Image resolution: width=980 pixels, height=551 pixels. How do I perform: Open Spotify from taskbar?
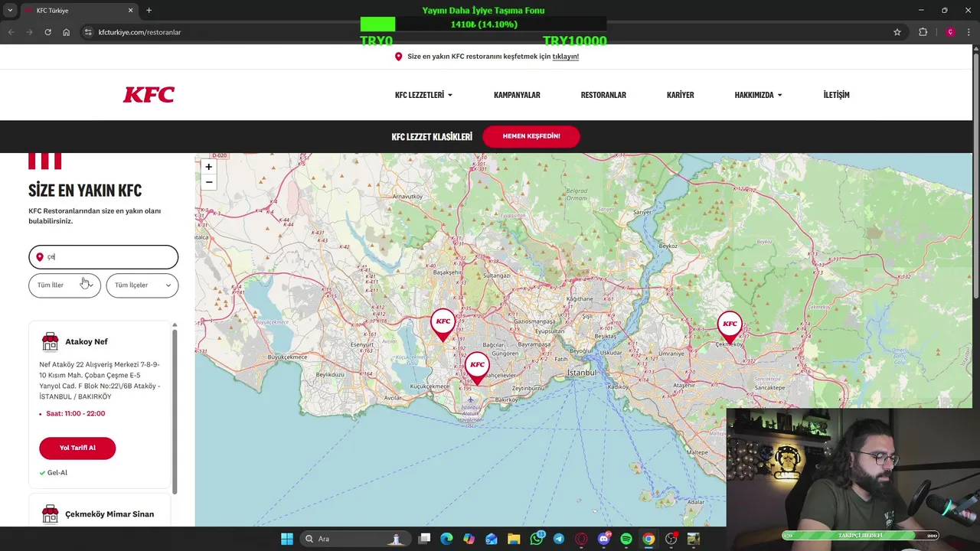[626, 539]
